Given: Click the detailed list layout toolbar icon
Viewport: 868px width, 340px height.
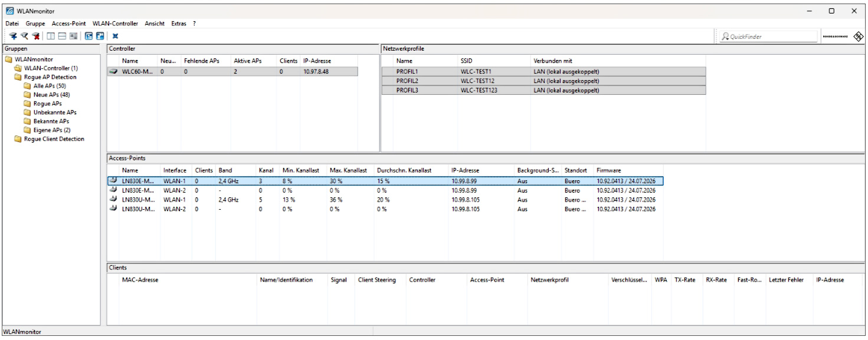Looking at the screenshot, I should tap(73, 36).
